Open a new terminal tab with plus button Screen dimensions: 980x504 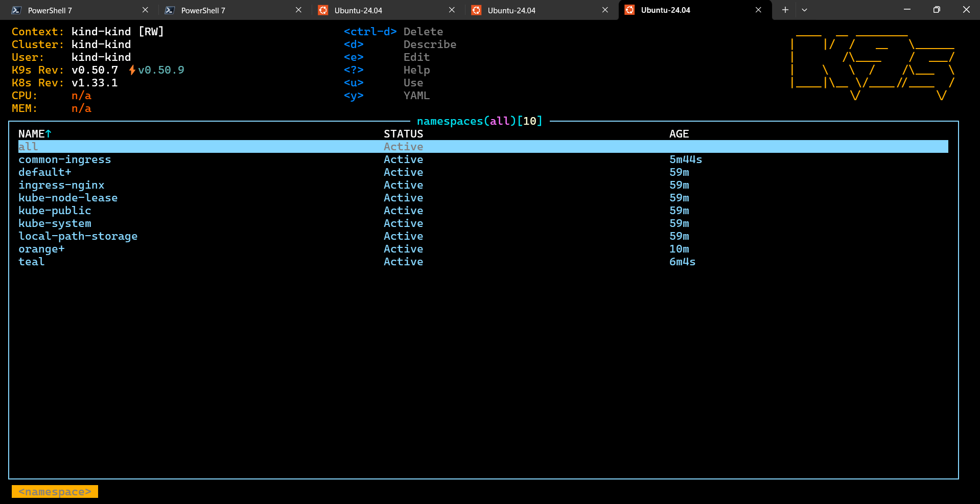(785, 10)
